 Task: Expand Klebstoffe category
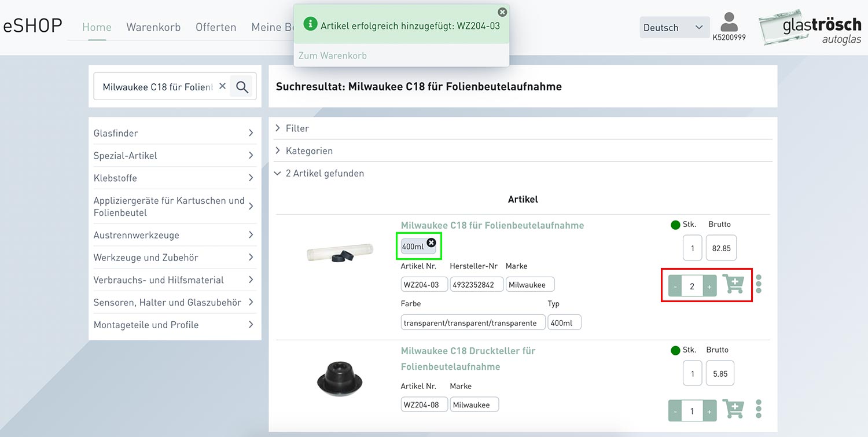tap(174, 178)
